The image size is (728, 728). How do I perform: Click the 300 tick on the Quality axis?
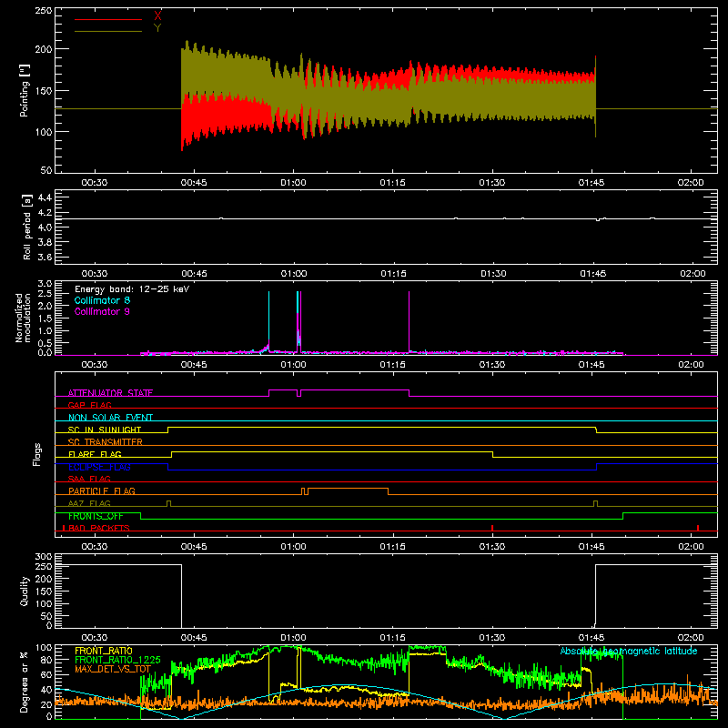coord(44,557)
